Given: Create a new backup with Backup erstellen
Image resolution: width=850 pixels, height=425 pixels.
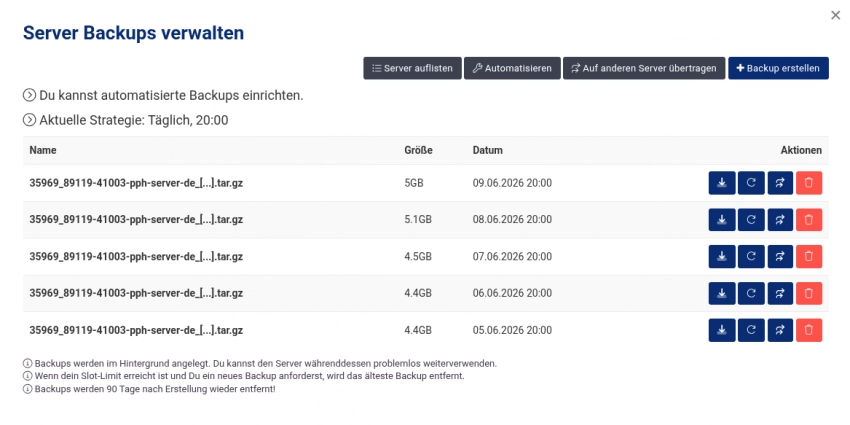Looking at the screenshot, I should (x=778, y=68).
